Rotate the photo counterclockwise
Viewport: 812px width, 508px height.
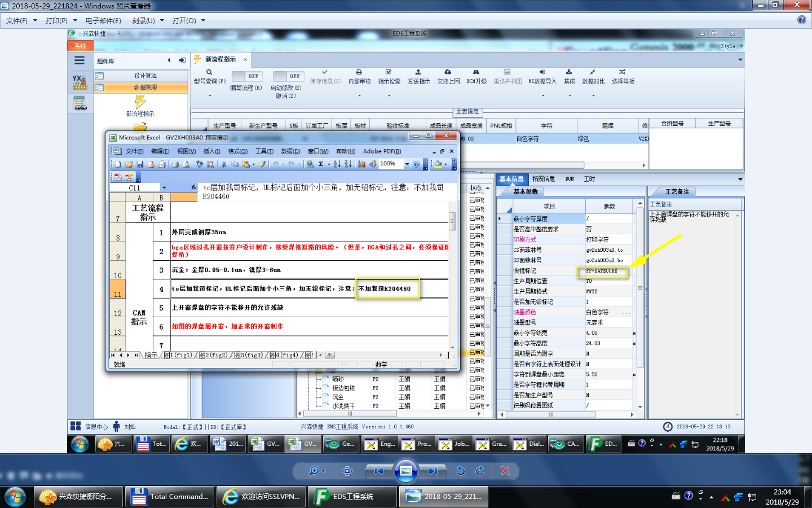pos(461,471)
